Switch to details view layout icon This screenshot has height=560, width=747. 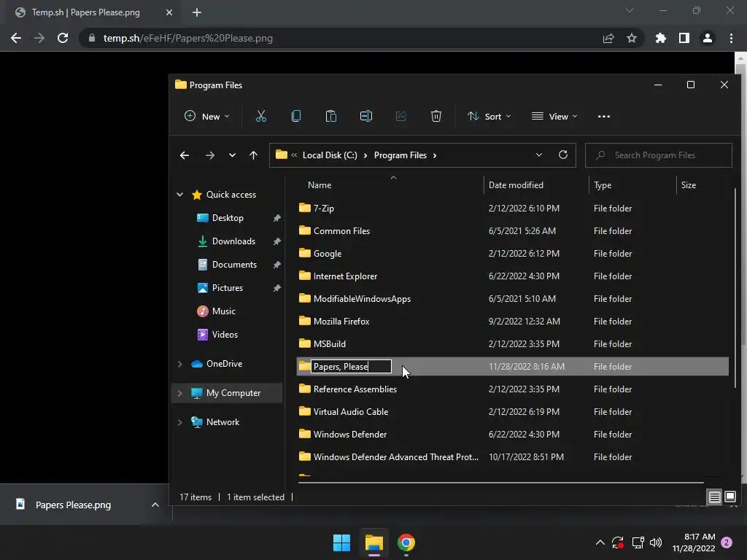(x=715, y=497)
